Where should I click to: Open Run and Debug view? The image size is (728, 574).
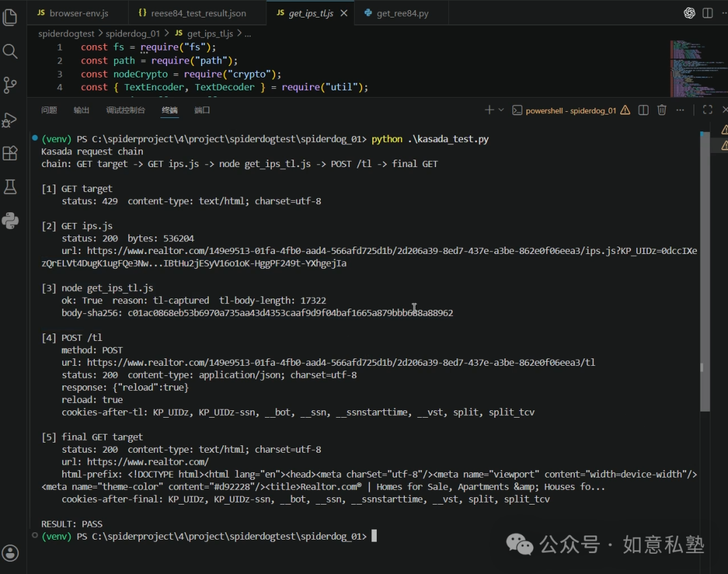pos(10,120)
